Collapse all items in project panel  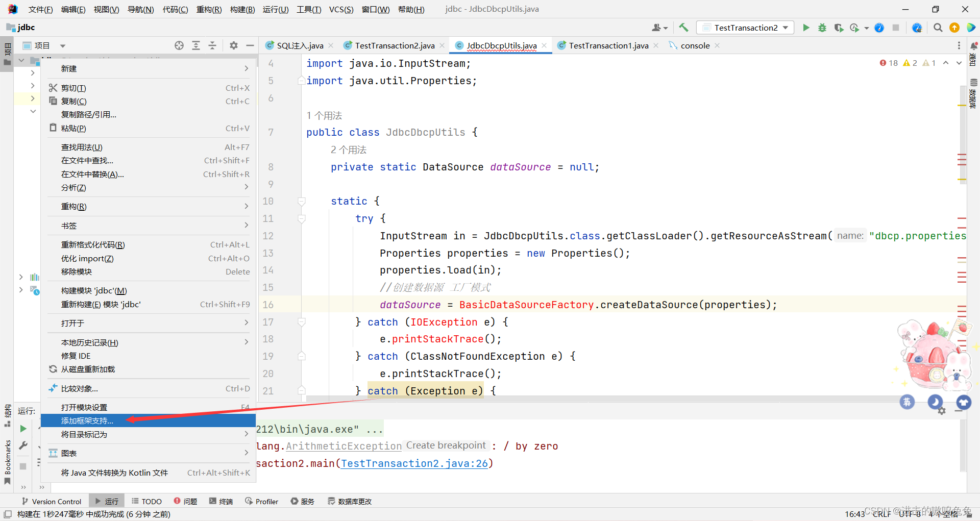point(212,45)
